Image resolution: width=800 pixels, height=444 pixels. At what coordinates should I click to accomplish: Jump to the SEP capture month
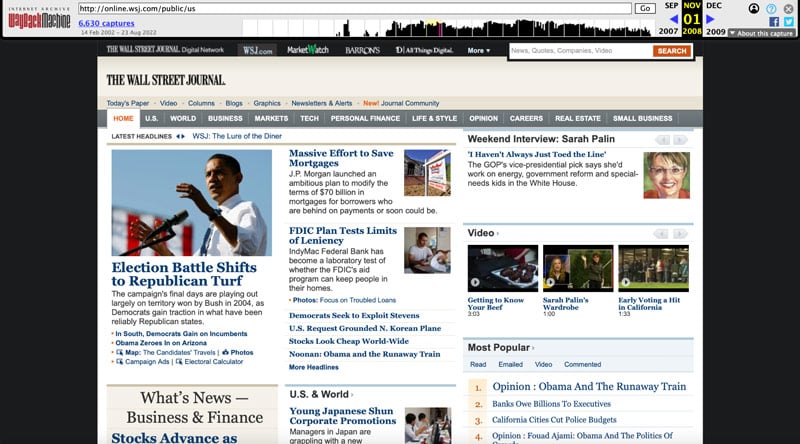[x=671, y=6]
